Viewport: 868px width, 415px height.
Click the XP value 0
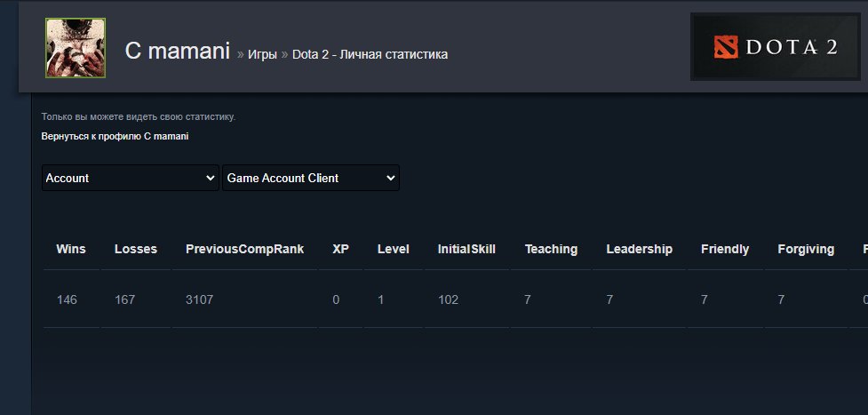coord(336,299)
